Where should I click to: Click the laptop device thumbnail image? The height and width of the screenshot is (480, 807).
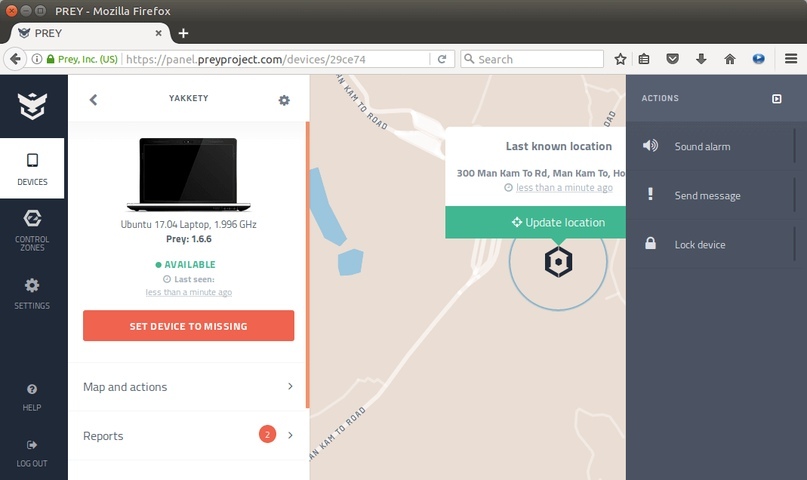[x=188, y=174]
